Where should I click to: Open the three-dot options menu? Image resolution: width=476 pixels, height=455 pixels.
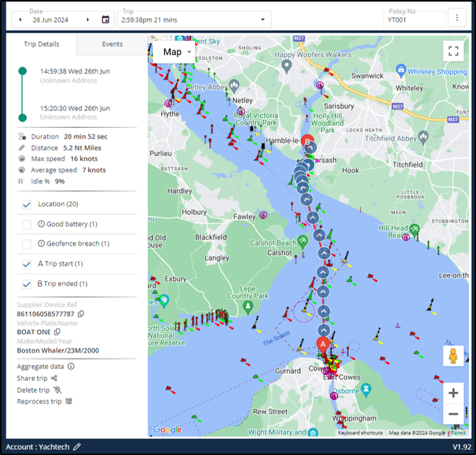coord(457,18)
